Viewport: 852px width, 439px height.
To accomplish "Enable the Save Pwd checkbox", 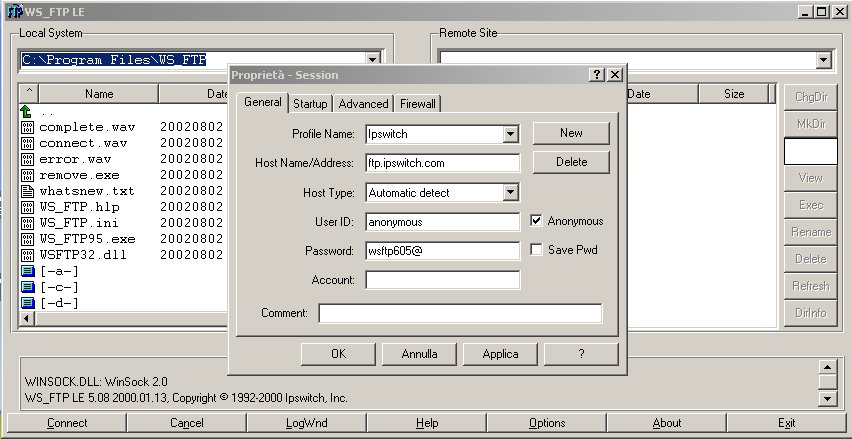I will click(x=536, y=250).
